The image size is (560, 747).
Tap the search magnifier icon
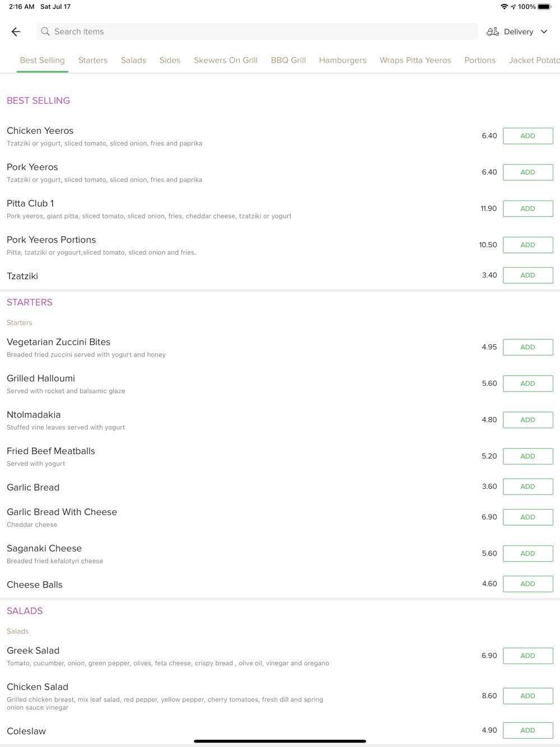point(45,32)
